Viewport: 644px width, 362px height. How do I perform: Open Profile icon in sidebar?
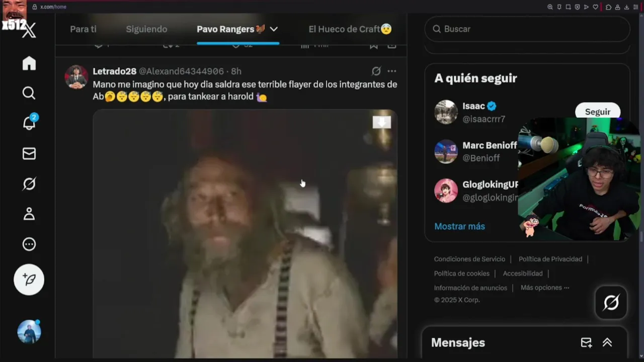pos(29,214)
